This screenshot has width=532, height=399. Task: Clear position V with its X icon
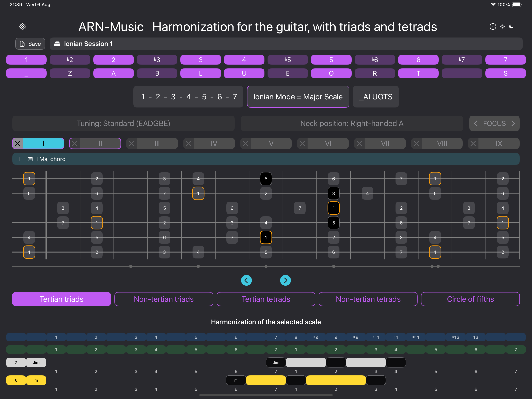tap(246, 144)
